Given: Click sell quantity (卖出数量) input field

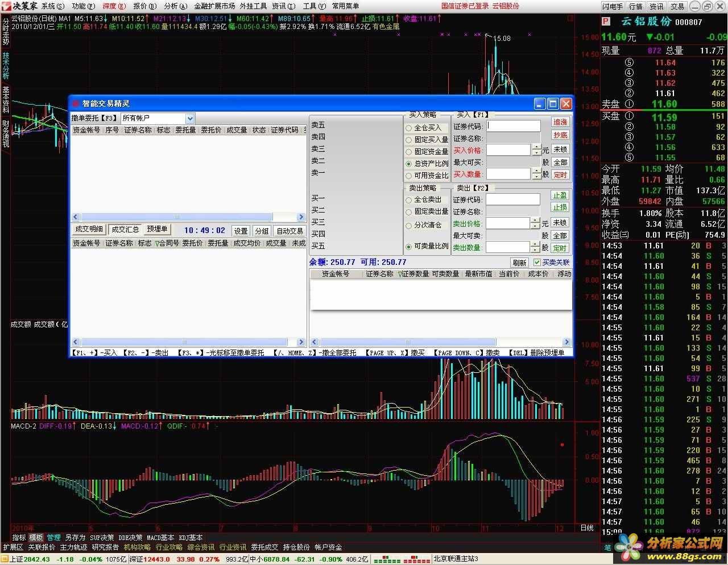Looking at the screenshot, I should click(x=508, y=247).
